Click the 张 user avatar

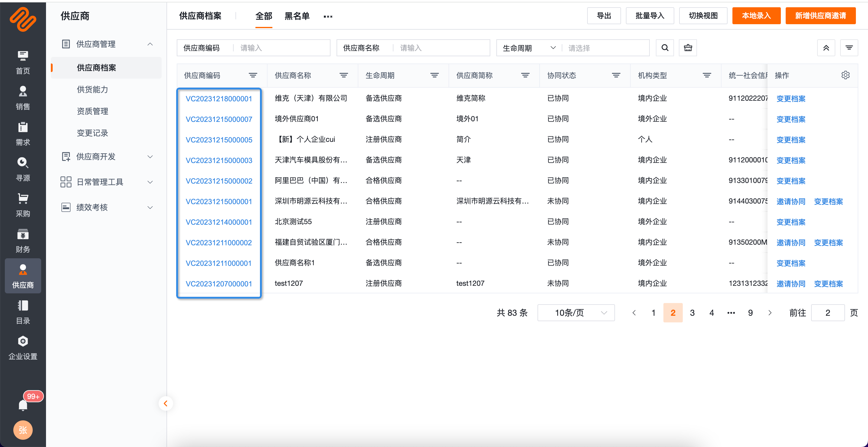point(23,430)
